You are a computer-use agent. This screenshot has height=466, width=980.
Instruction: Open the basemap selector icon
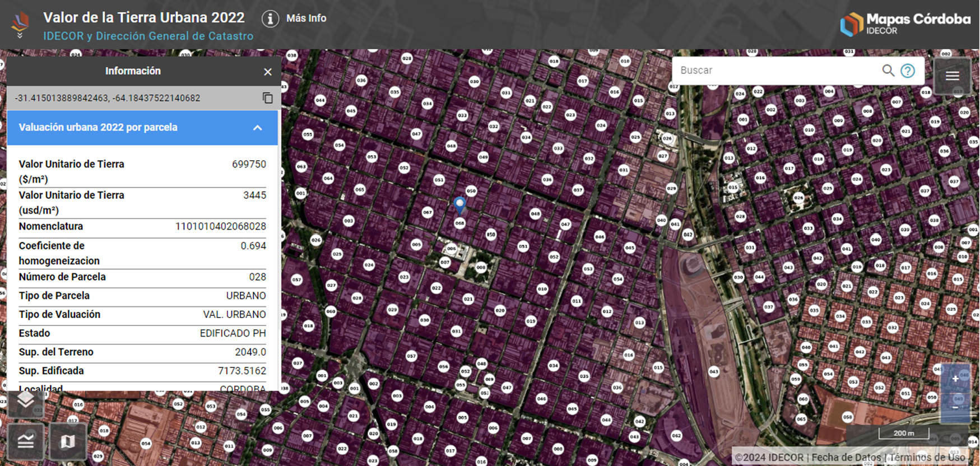click(x=67, y=442)
